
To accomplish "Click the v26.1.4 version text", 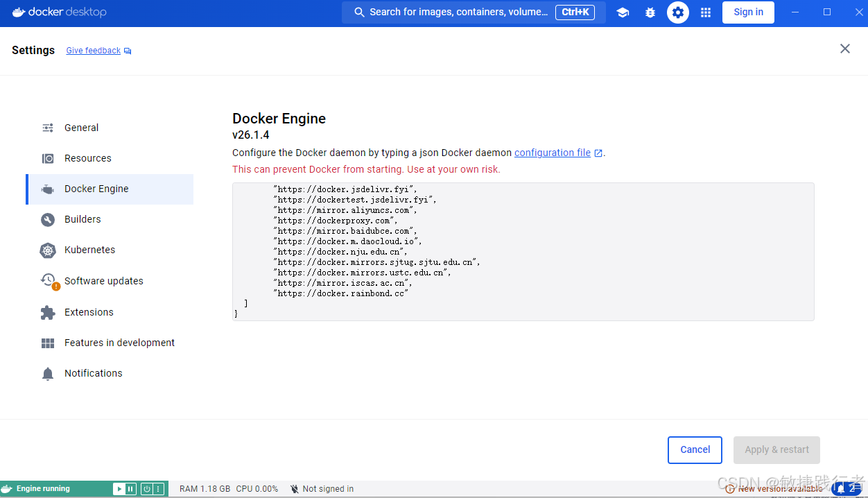I will point(250,135).
